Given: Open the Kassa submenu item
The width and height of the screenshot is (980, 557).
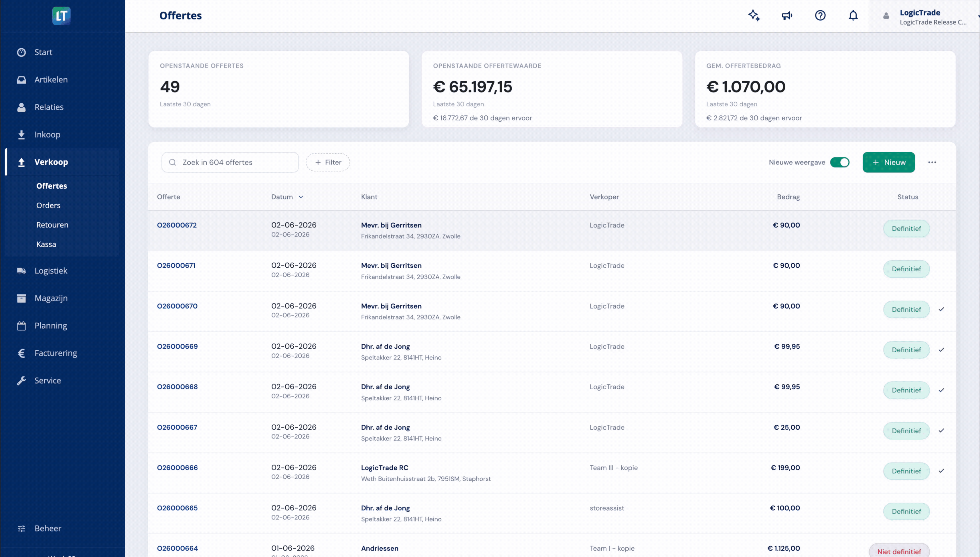Looking at the screenshot, I should click(x=46, y=244).
